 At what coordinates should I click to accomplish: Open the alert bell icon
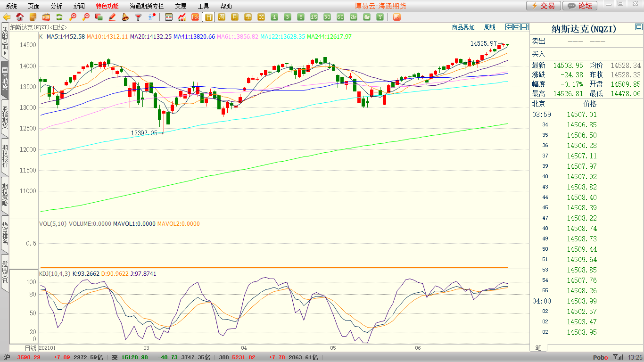pyautogui.click(x=125, y=17)
